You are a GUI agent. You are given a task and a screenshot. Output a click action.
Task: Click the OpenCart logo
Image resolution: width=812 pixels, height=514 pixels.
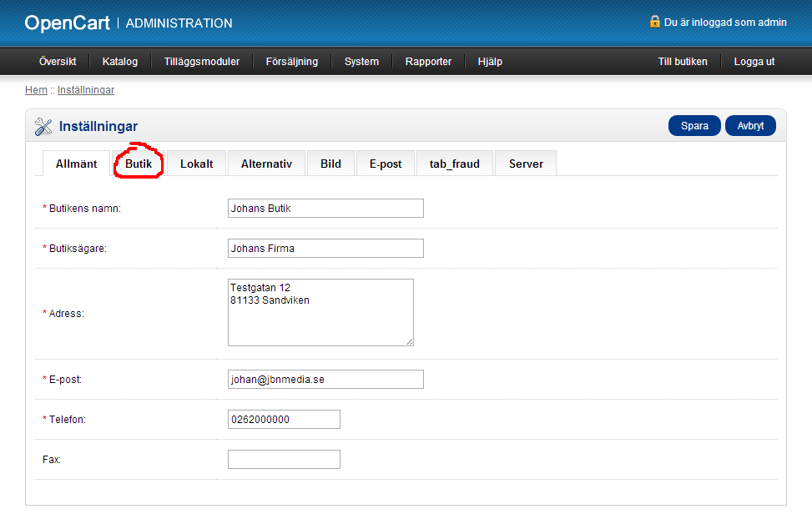tap(68, 23)
